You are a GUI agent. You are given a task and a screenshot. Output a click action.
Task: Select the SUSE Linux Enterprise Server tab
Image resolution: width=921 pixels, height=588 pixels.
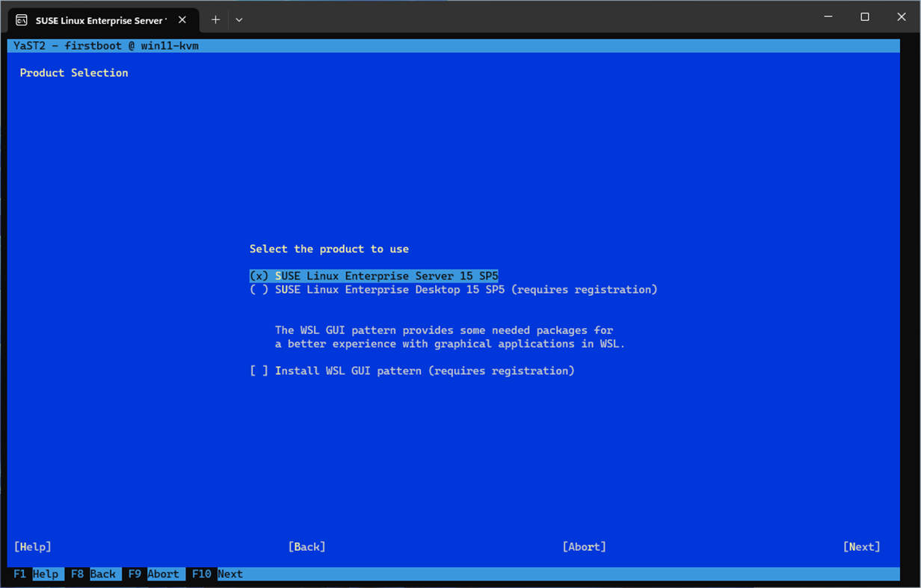(103, 20)
